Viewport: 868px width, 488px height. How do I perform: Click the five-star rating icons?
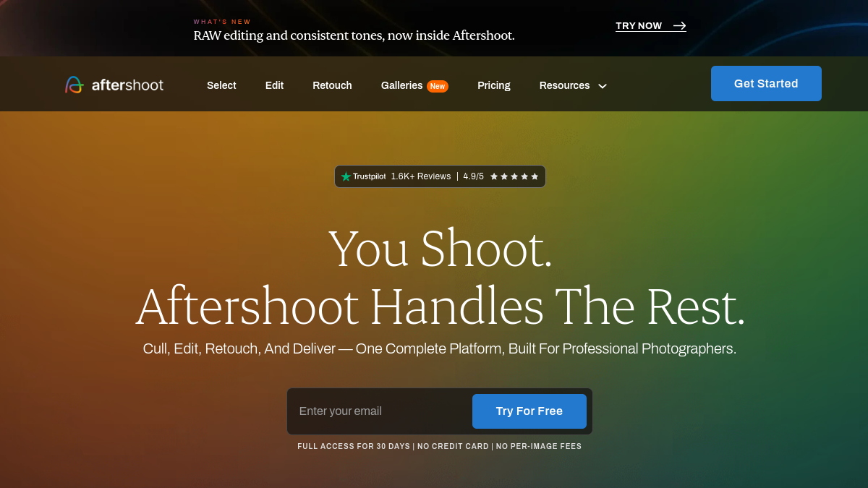click(x=514, y=176)
